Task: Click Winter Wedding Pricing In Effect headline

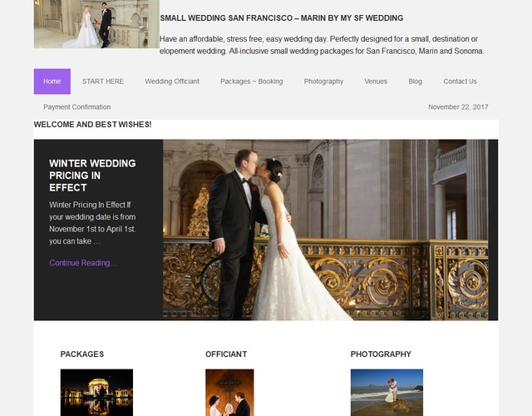Action: tap(92, 176)
